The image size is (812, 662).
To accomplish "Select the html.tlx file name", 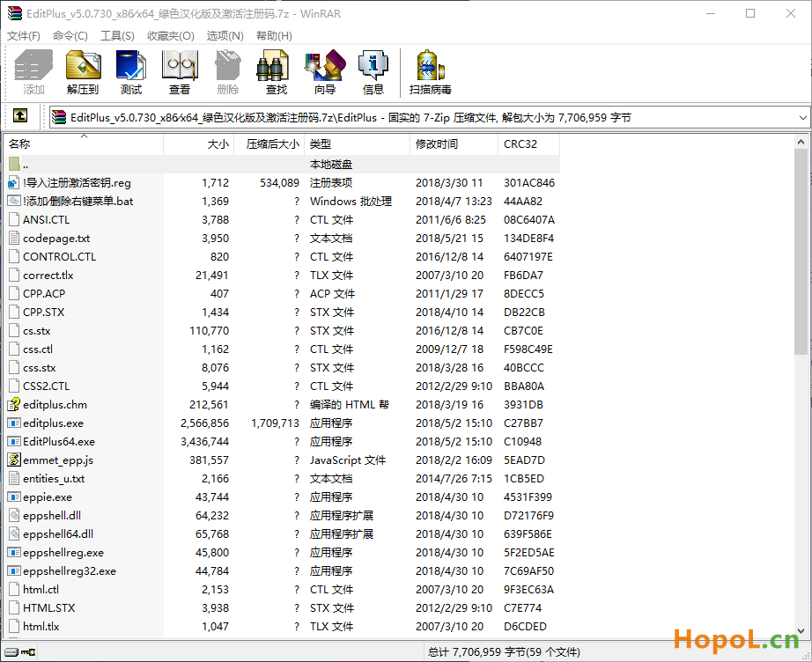I will click(41, 626).
